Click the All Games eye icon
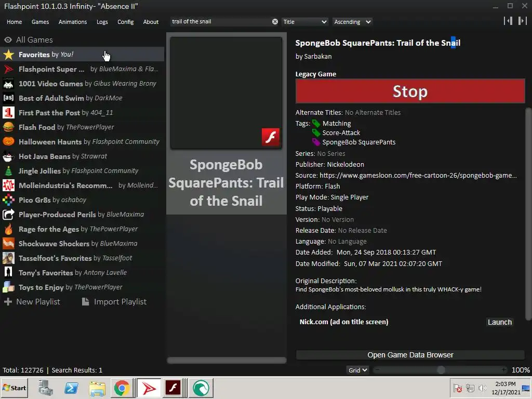 pyautogui.click(x=8, y=39)
